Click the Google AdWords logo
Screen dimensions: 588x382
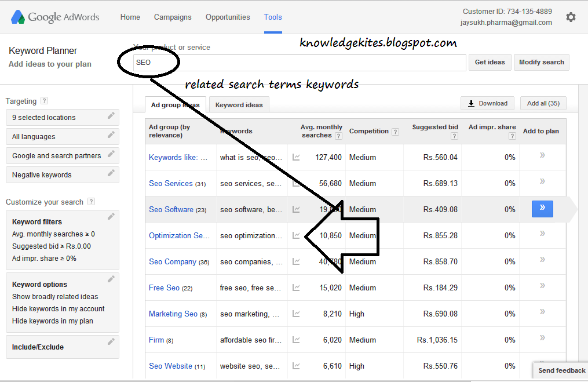pos(55,17)
